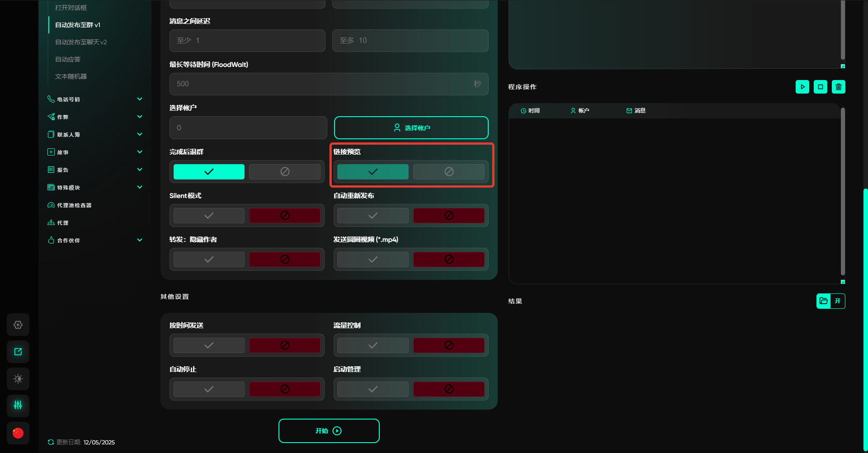The height and width of the screenshot is (453, 868).
Task: Toggle the sun brightness theme icon
Action: pos(18,379)
